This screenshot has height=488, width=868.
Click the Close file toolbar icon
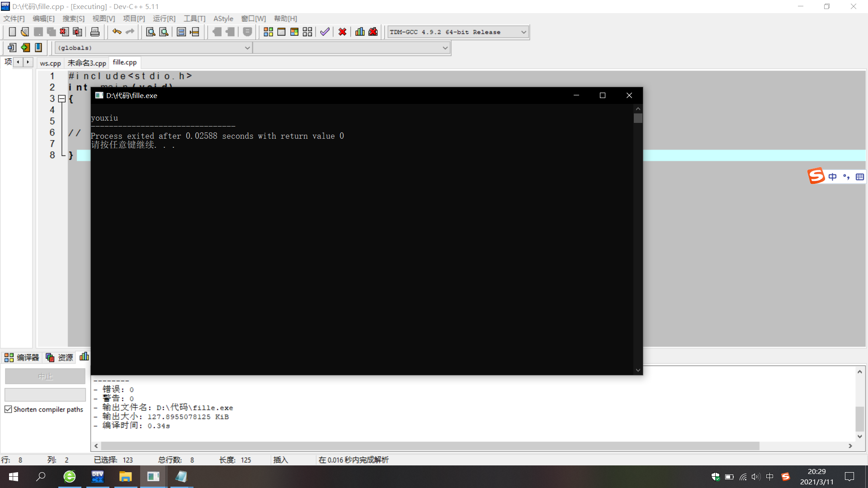click(64, 32)
